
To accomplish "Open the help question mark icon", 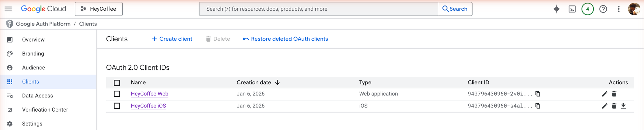I will pyautogui.click(x=603, y=9).
